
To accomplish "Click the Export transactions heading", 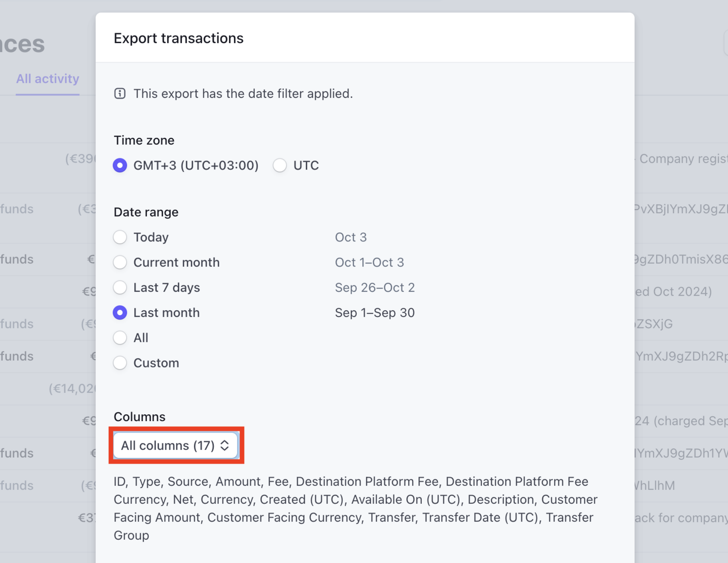I will point(178,38).
